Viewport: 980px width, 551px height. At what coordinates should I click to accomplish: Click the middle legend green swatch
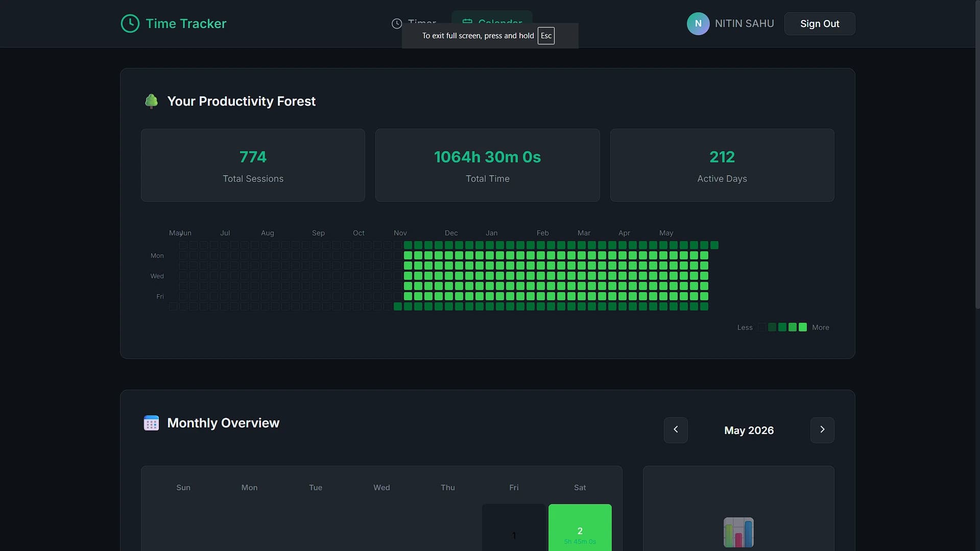coord(782,327)
